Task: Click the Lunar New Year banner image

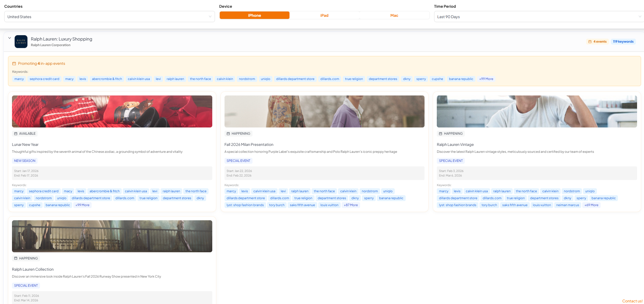Action: [x=112, y=111]
